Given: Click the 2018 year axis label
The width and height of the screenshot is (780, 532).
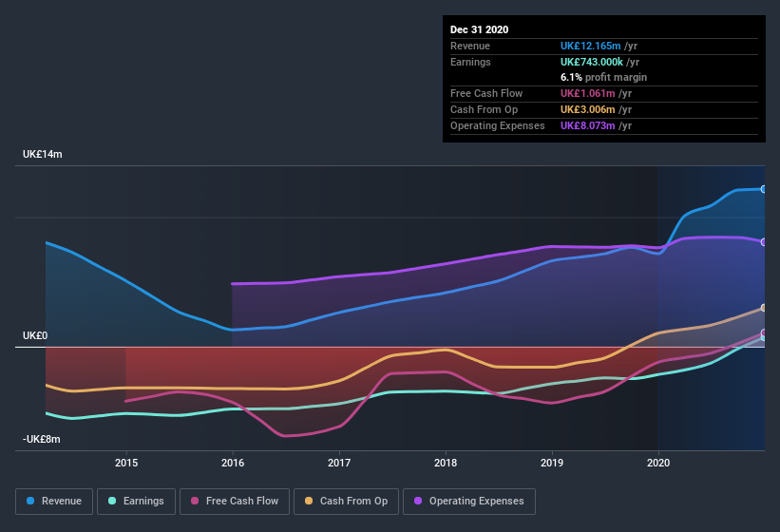Looking at the screenshot, I should (x=446, y=463).
